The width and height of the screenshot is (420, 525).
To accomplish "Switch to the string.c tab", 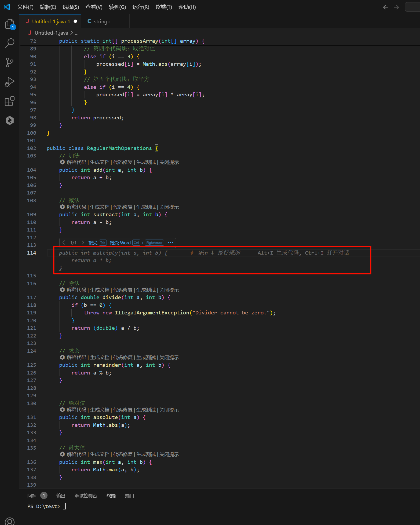I will click(102, 21).
